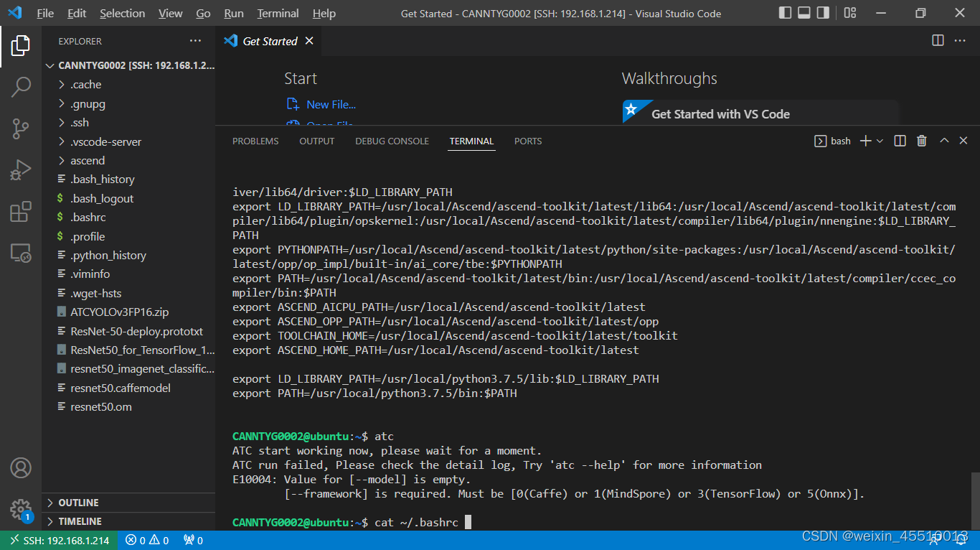Create a new terminal with plus icon
The image size is (980, 550).
coord(865,141)
